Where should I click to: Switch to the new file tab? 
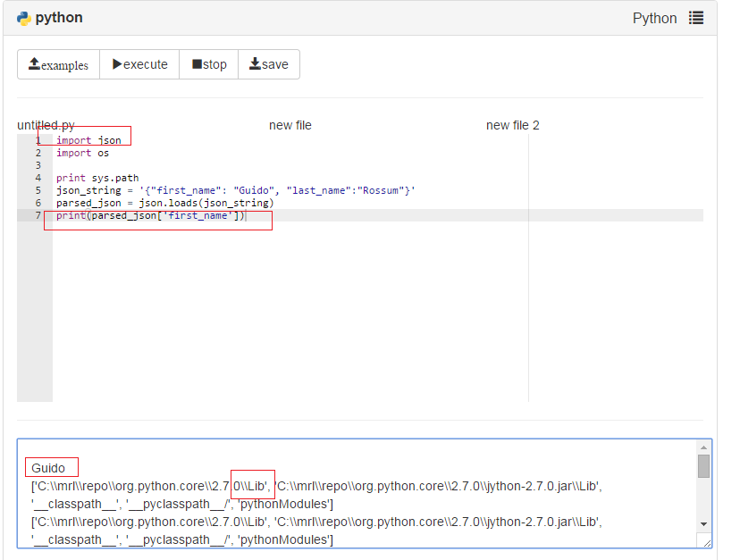click(290, 125)
